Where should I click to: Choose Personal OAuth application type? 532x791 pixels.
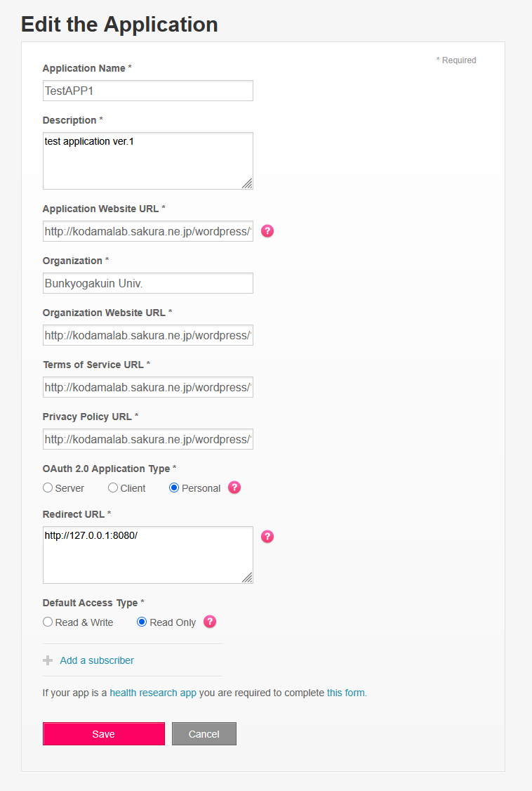[174, 488]
